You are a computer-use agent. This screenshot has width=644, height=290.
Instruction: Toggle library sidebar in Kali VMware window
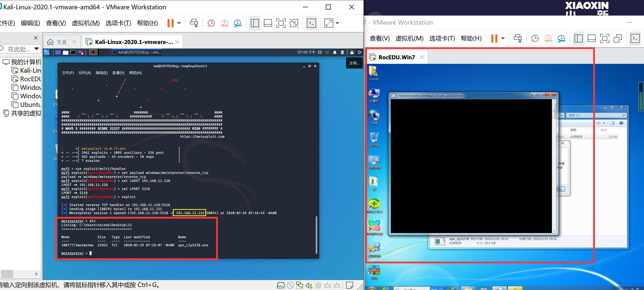255,23
